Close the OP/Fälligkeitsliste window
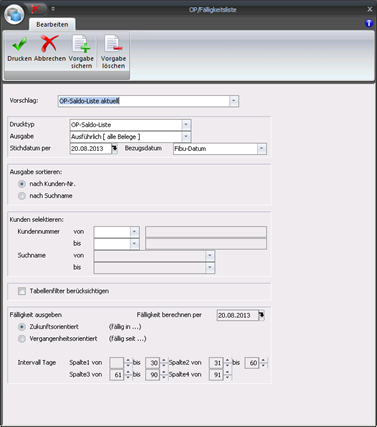 370,9
